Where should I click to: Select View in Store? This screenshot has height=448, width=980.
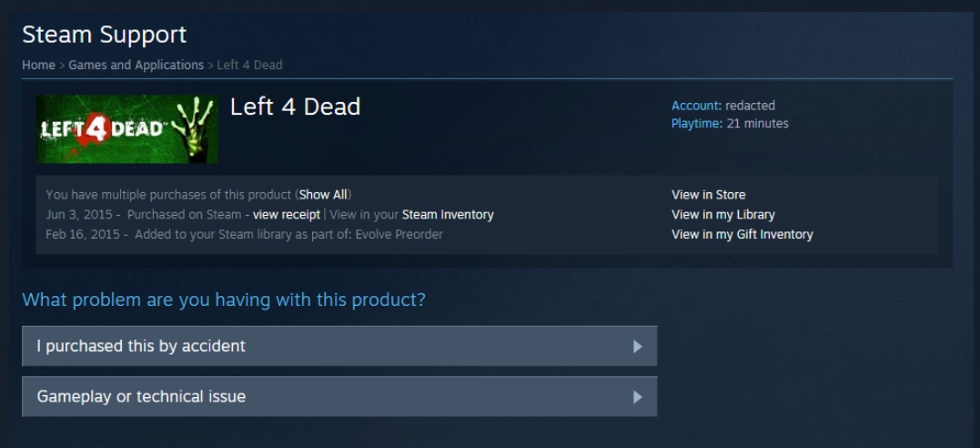pos(708,195)
